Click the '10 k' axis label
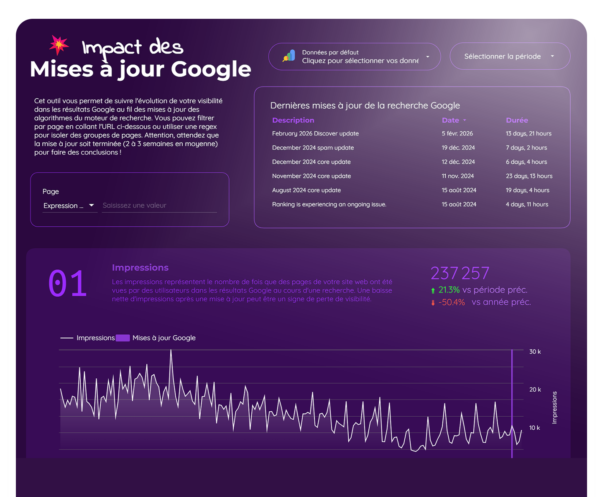The height and width of the screenshot is (497, 600). (535, 428)
